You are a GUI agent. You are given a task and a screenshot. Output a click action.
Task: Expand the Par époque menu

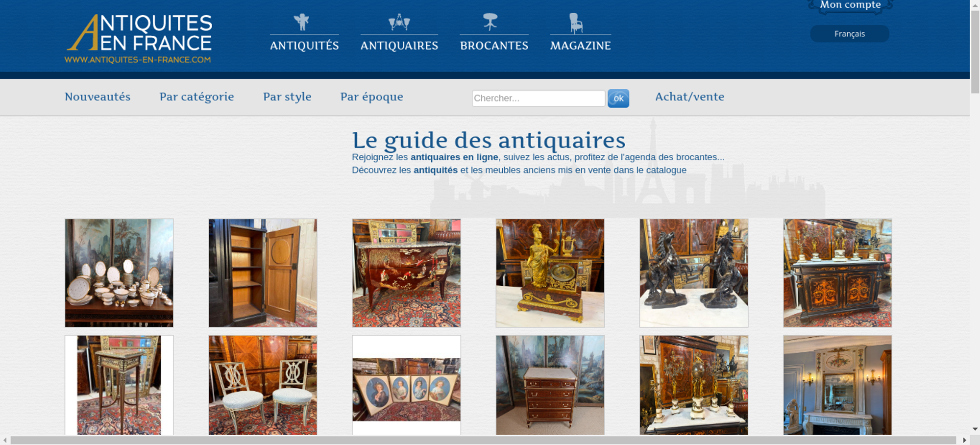coord(371,97)
